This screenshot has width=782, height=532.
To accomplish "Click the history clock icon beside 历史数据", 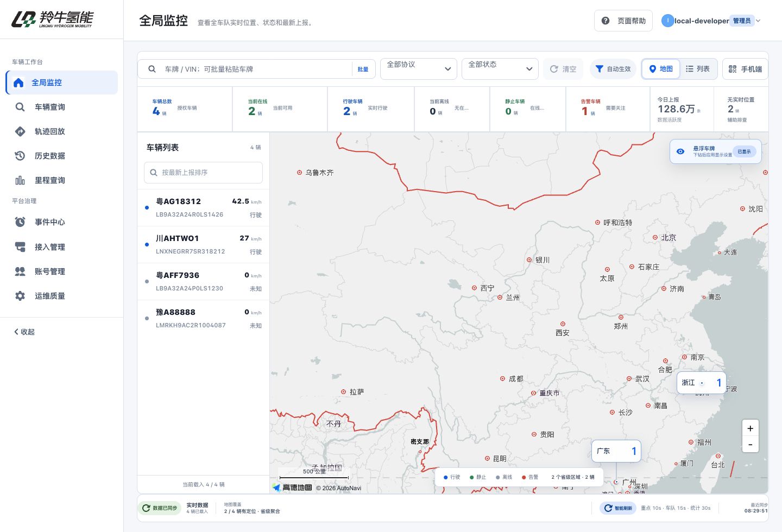I will pos(20,156).
